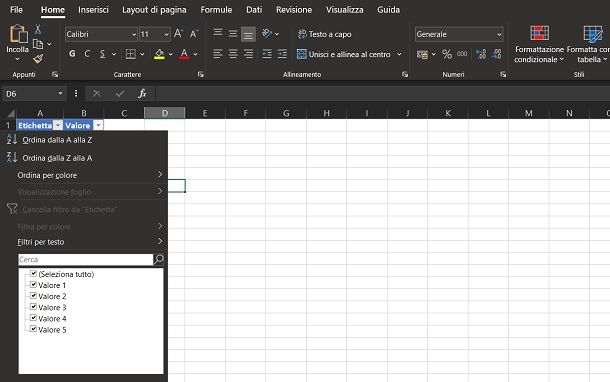
Task: Increase decimal places
Action: pyautogui.click(x=481, y=54)
